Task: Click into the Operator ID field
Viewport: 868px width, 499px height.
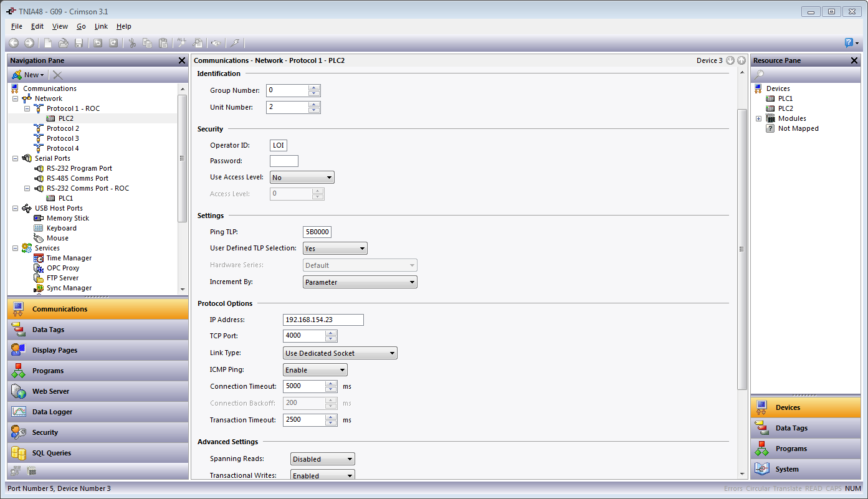Action: 279,145
